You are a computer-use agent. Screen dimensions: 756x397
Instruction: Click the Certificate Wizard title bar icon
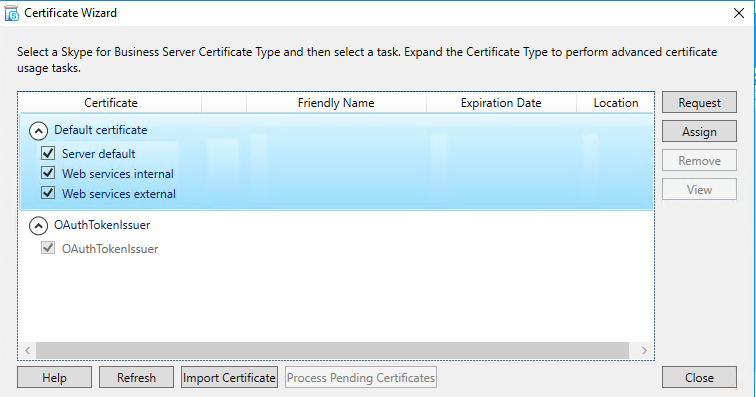tap(12, 13)
